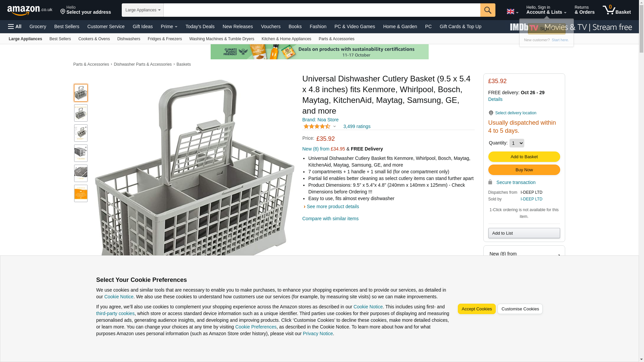
Task: Select the second product thumbnail image
Action: click(81, 113)
